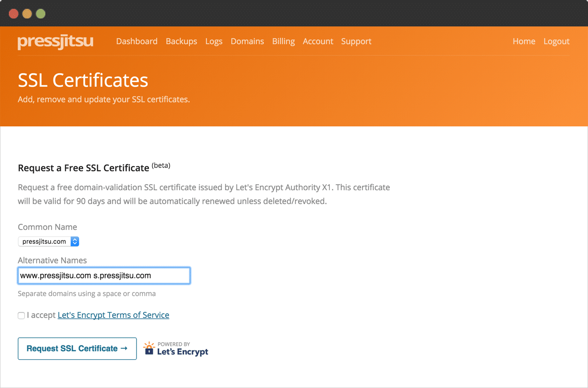Click the (beta) superscript label
588x388 pixels.
tap(161, 166)
